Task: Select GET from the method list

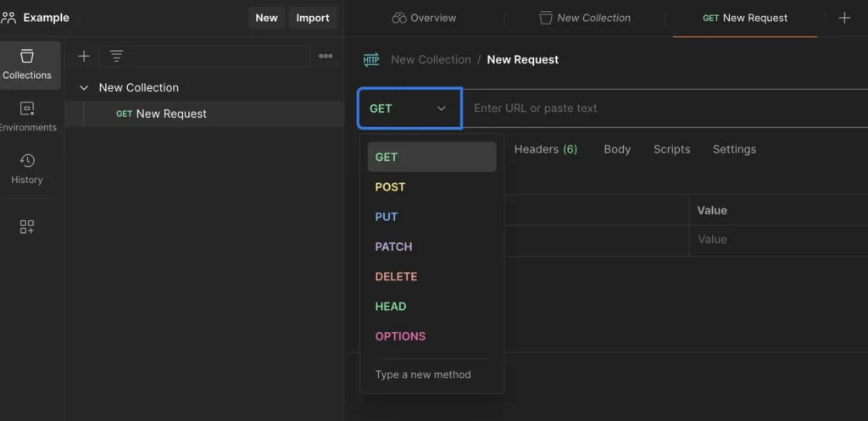Action: [431, 157]
